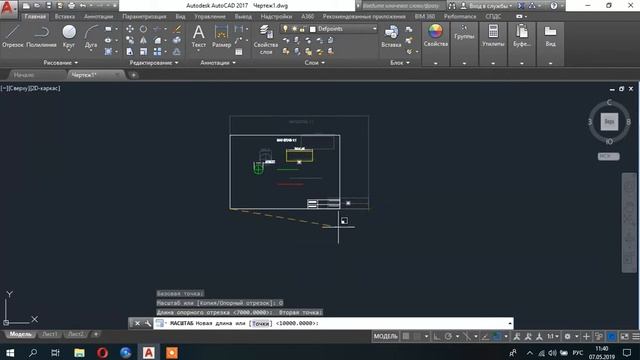The height and width of the screenshot is (360, 640).
Task: Open the 1:1 annotation scale dropdown
Action: [553, 336]
